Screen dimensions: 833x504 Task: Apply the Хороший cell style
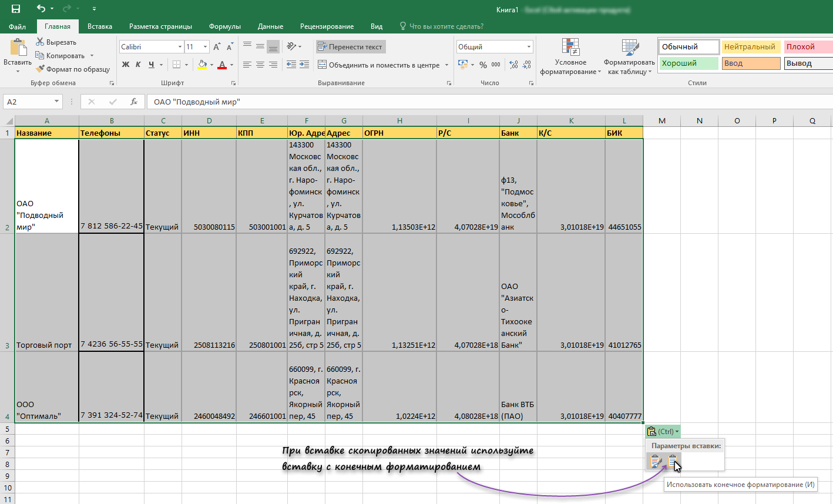tap(688, 63)
